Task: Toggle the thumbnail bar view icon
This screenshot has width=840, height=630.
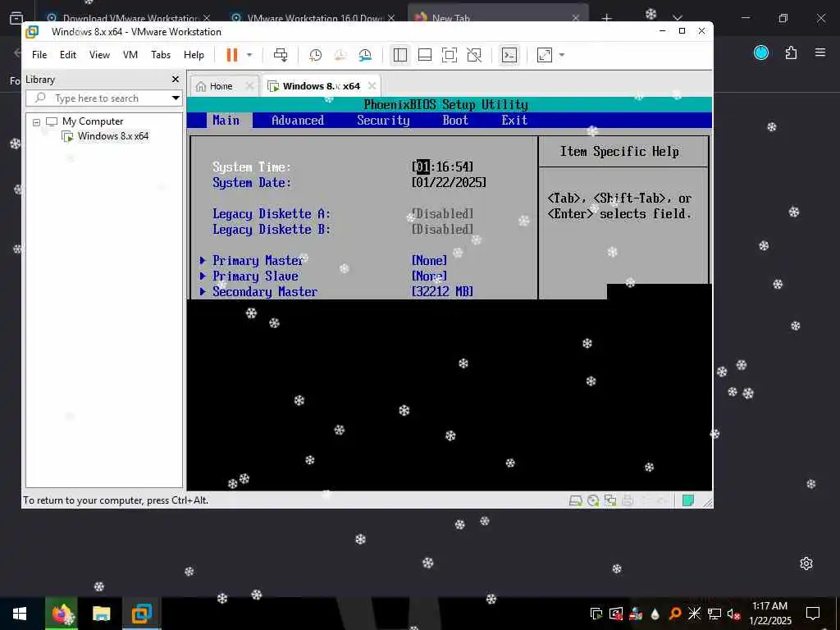Action: pyautogui.click(x=425, y=55)
